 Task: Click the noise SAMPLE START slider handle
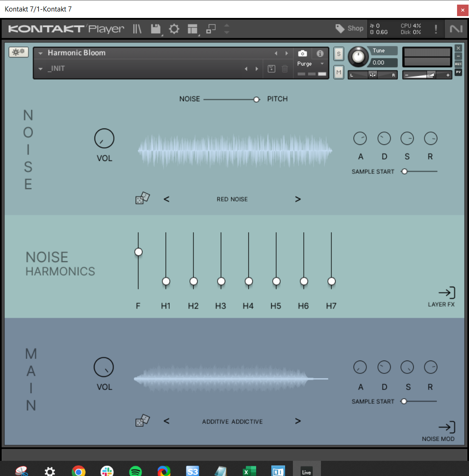404,172
